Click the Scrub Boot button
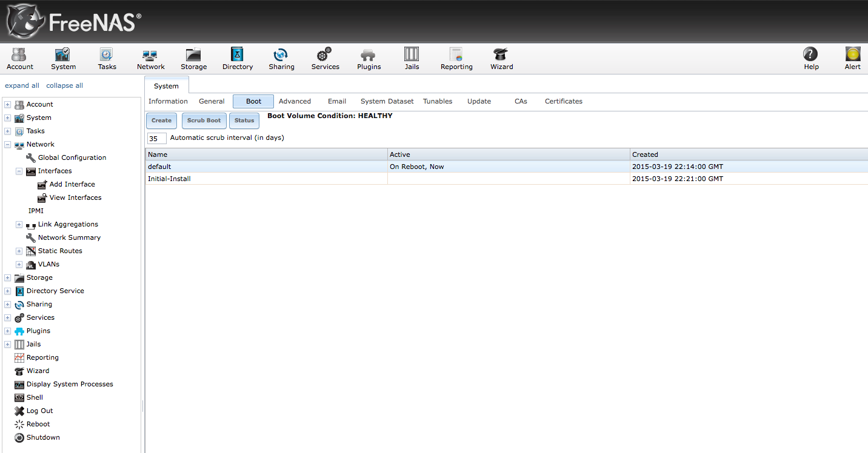The height and width of the screenshot is (453, 868). pos(204,121)
